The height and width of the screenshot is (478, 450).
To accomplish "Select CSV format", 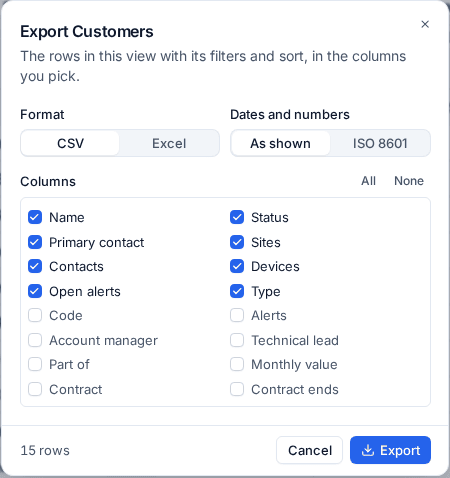I will click(70, 143).
